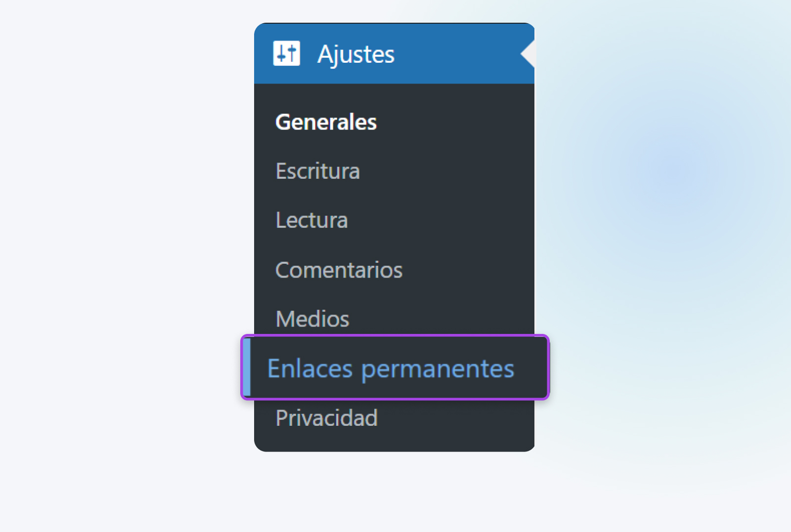Navigate to privacy settings via Privacidad

[x=326, y=418]
